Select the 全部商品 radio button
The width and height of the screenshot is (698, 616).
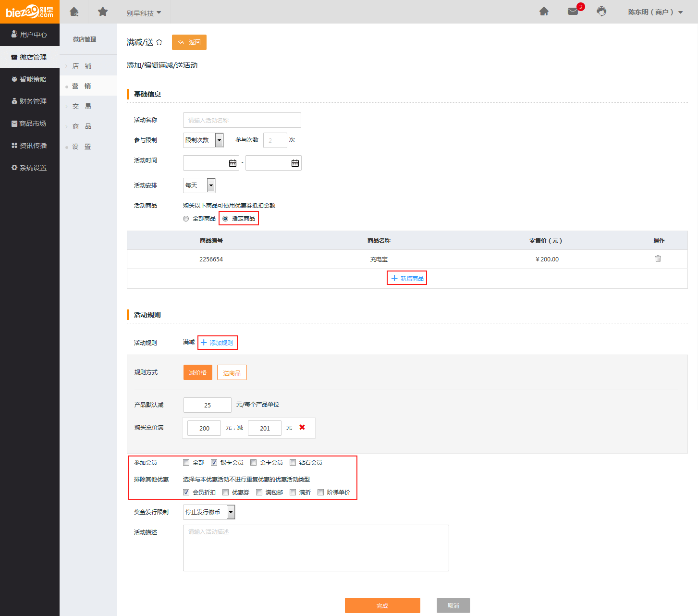tap(186, 219)
